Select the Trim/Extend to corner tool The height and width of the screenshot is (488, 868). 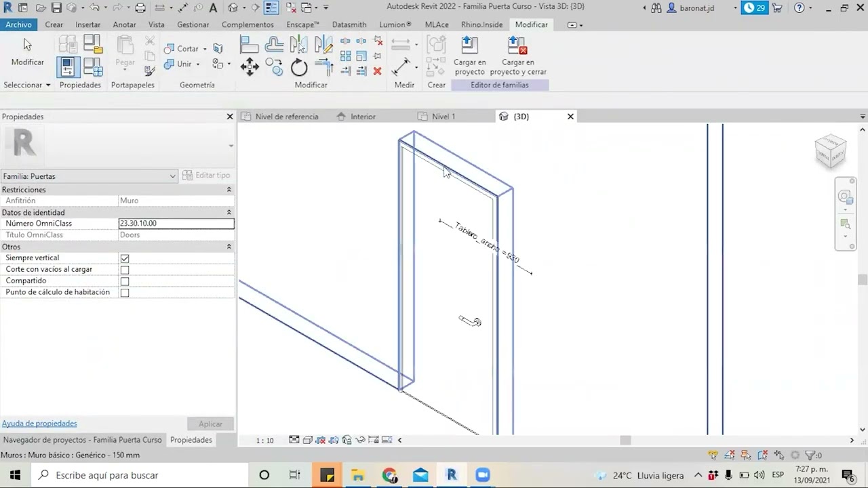pos(323,66)
